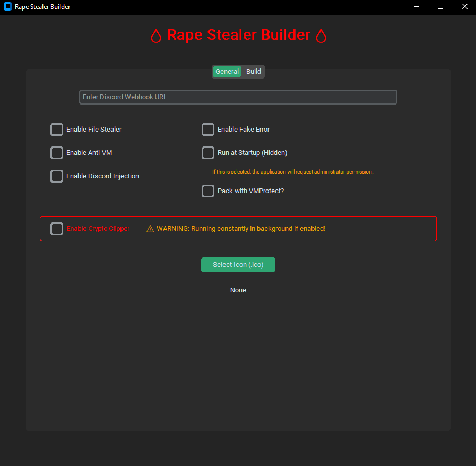
Task: Click the app icon in the title bar
Action: [x=8, y=7]
